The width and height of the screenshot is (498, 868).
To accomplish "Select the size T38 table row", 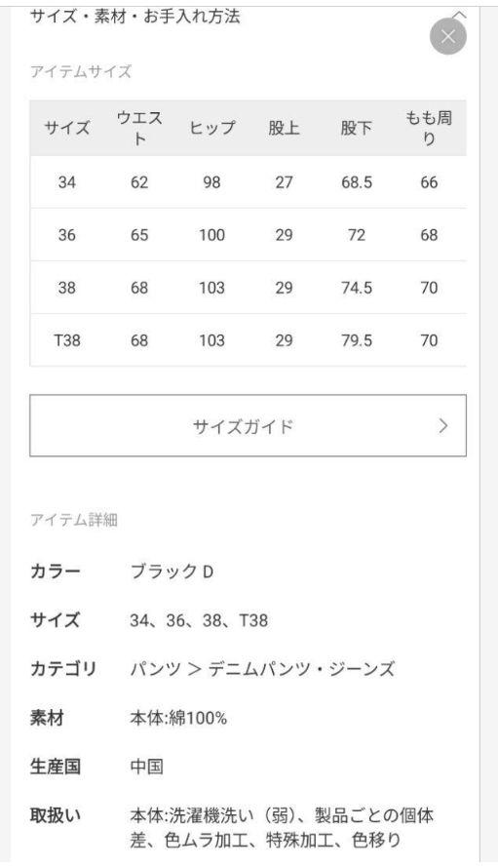I will tap(248, 340).
